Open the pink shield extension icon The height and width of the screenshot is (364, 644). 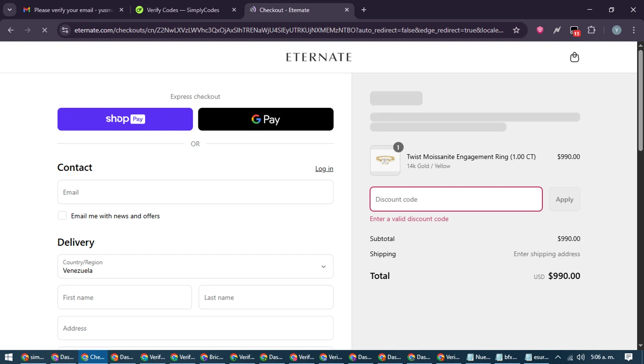(540, 30)
